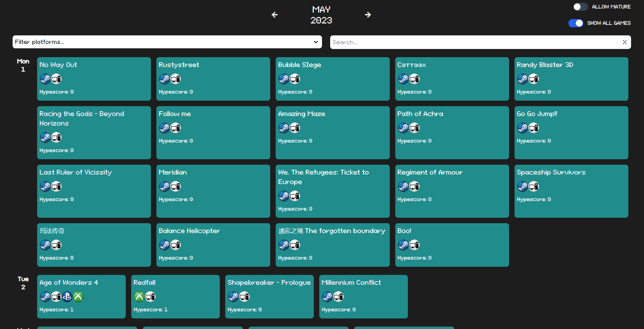Click Steam icon on No Way Out card

click(45, 79)
